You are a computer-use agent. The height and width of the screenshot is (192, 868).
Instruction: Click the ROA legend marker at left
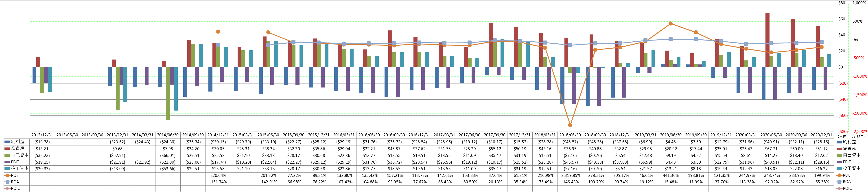click(7, 182)
